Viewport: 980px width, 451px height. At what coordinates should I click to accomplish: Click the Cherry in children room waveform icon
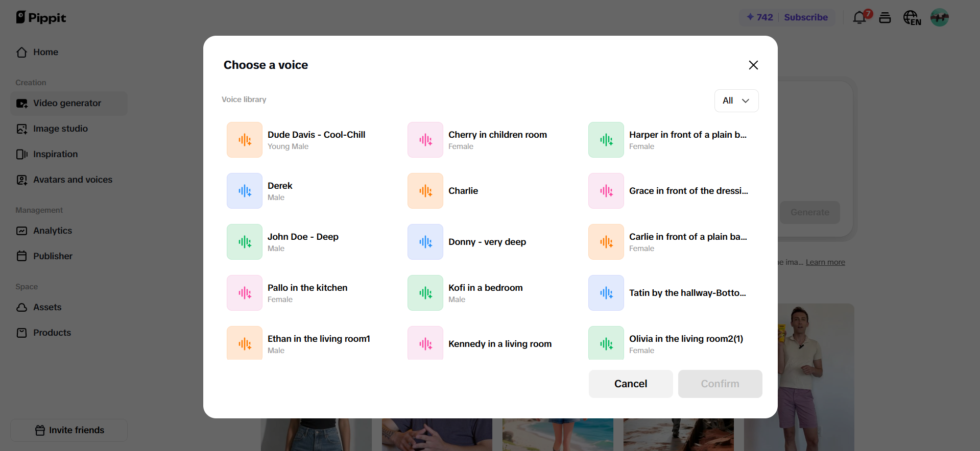tap(425, 140)
